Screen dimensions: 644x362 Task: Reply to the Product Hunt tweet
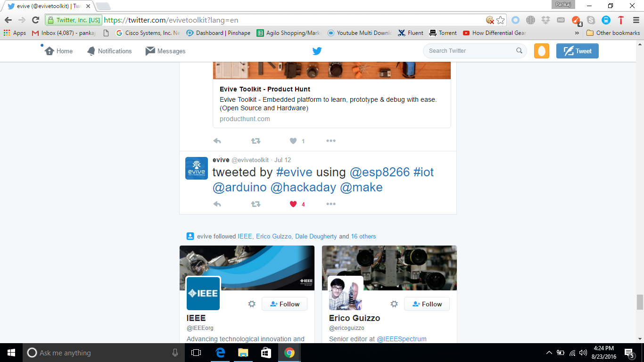click(217, 141)
